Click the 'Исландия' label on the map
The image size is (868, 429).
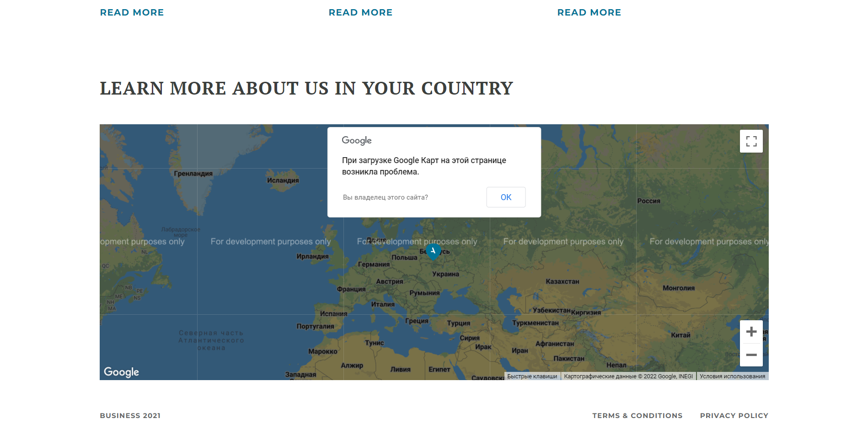pos(283,180)
